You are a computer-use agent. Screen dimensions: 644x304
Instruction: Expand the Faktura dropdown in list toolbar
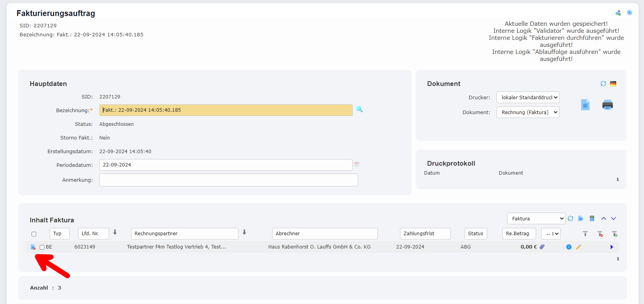coord(536,218)
